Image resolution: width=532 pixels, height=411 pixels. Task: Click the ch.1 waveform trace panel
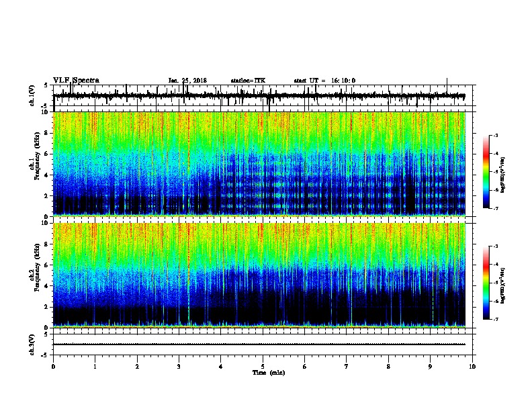(x=264, y=95)
